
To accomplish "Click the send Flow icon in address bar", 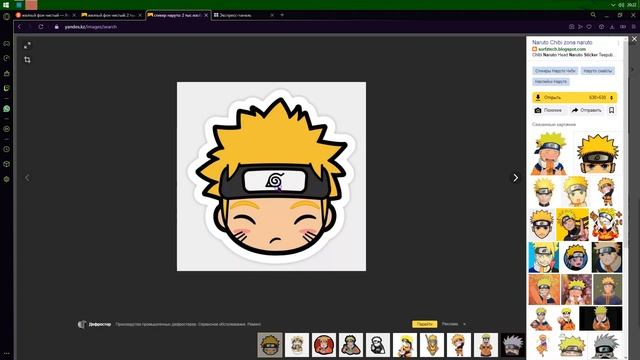I will [580, 27].
